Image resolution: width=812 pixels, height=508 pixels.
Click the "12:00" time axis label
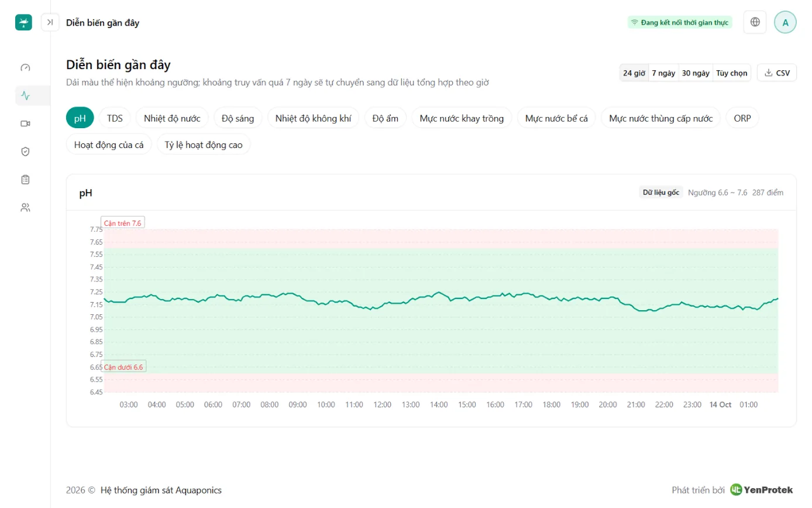click(x=383, y=404)
